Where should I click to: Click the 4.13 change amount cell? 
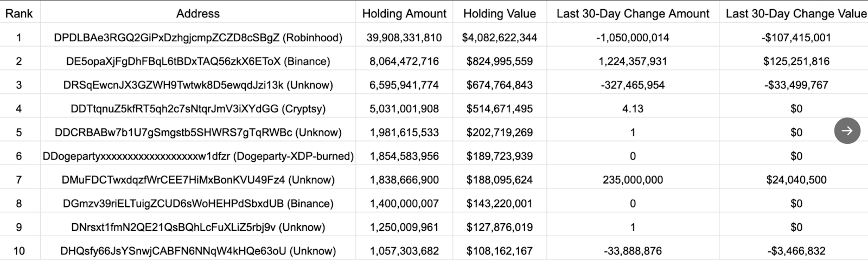pyautogui.click(x=633, y=109)
